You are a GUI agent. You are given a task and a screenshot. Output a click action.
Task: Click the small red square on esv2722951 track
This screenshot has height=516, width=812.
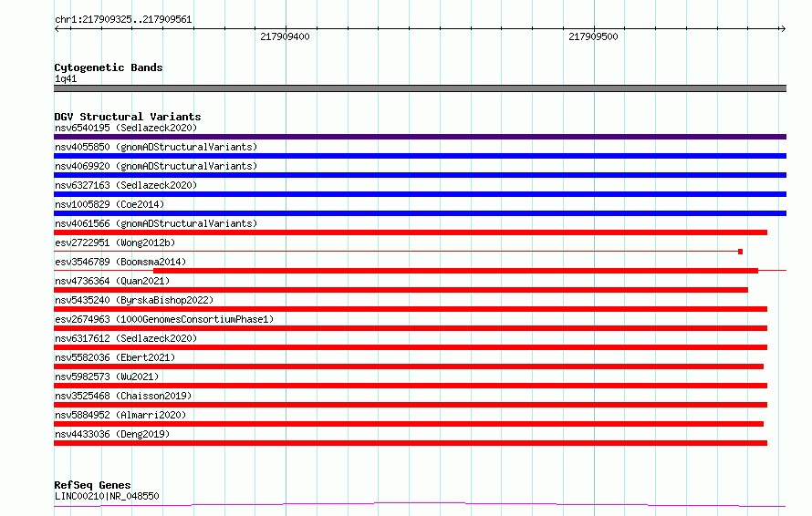pyautogui.click(x=741, y=252)
